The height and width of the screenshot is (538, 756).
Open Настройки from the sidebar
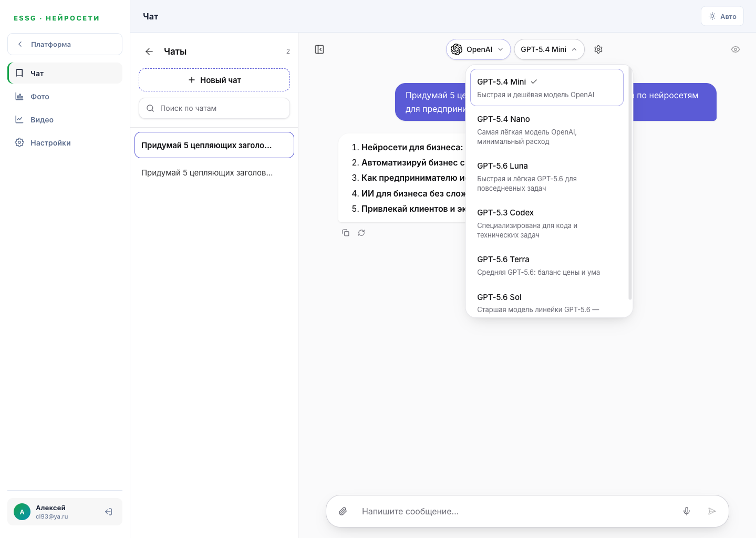click(x=65, y=142)
